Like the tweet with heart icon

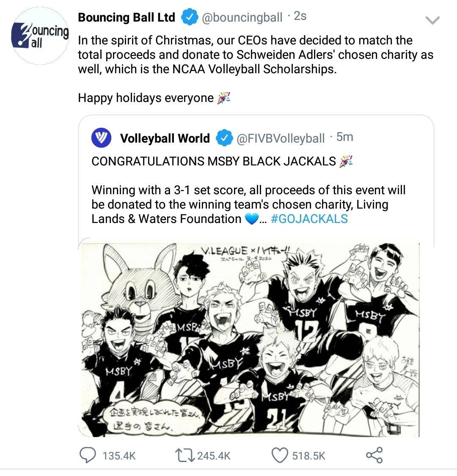(279, 455)
